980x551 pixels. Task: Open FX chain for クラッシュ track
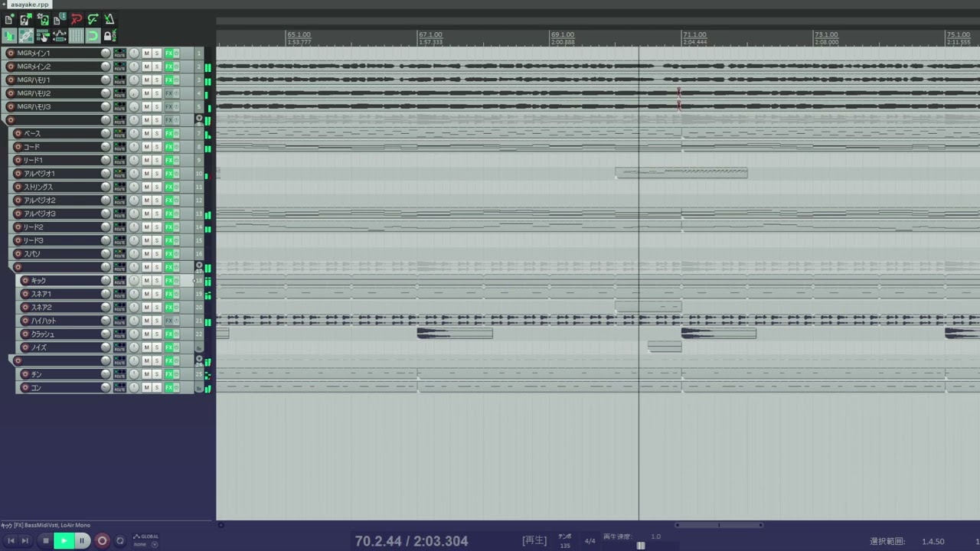click(168, 334)
